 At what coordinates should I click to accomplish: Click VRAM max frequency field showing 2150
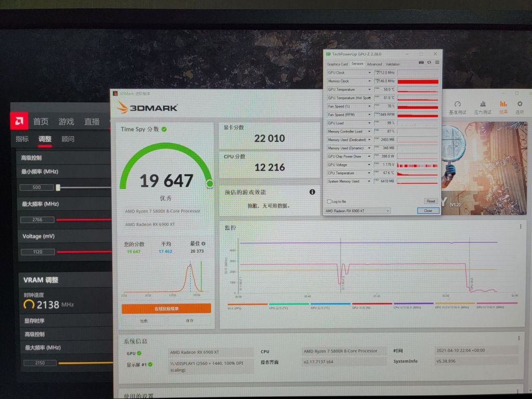click(39, 363)
